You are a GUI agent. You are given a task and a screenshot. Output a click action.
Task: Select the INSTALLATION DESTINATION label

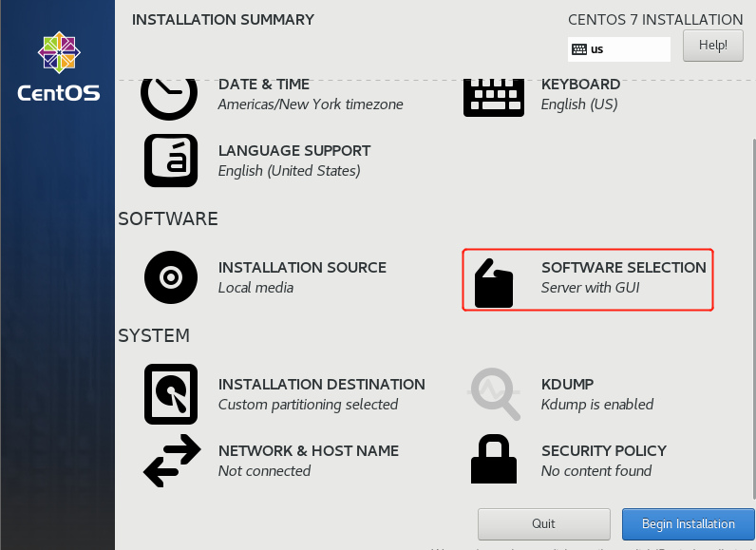click(x=322, y=384)
